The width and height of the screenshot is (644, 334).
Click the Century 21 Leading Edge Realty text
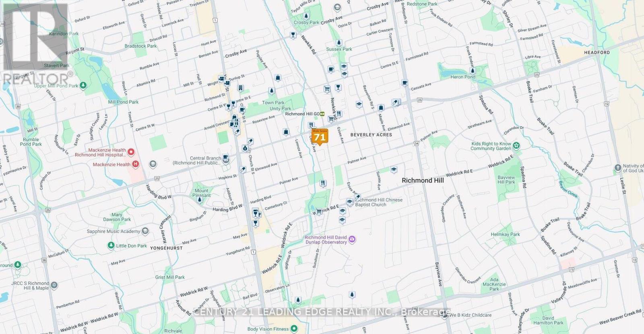322,312
